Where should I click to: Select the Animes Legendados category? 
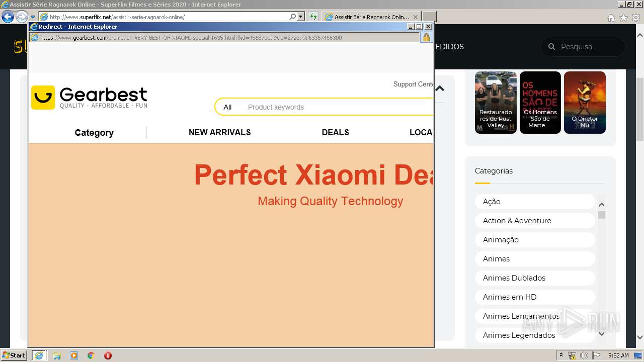click(535, 335)
